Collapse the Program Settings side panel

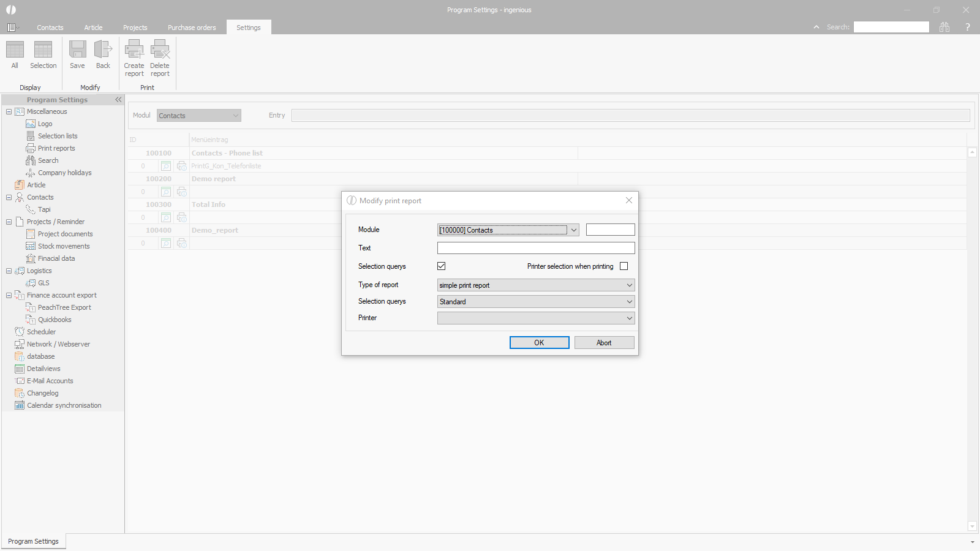coord(118,100)
